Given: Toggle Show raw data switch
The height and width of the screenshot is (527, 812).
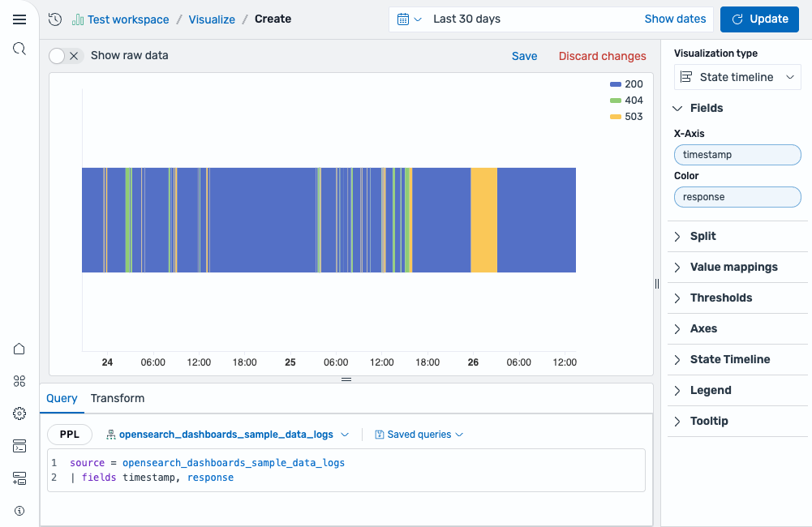Looking at the screenshot, I should [x=66, y=56].
